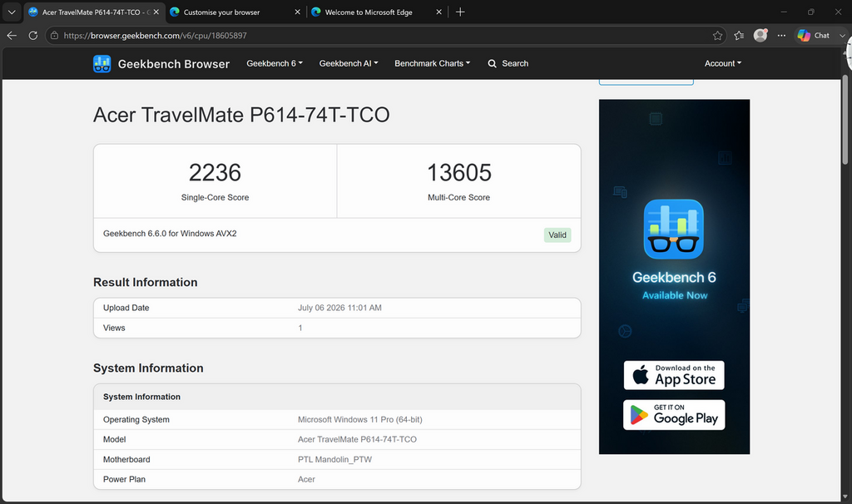The height and width of the screenshot is (504, 852).
Task: Click motherboard value 'PTL Mandolin_PTW'
Action: (x=334, y=459)
